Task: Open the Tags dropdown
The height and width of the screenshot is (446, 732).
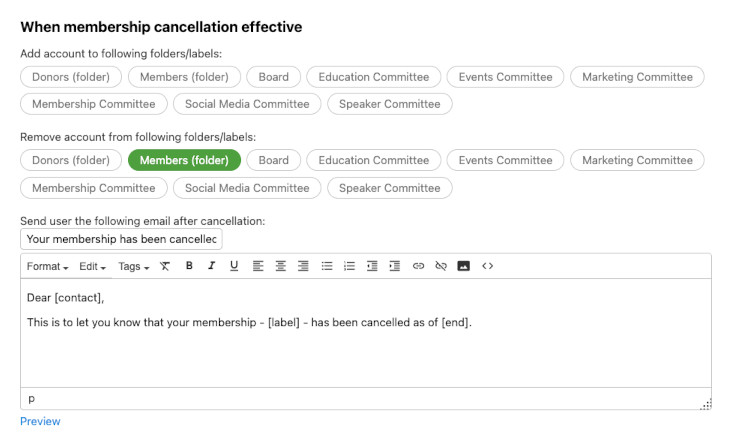Action: pyautogui.click(x=133, y=266)
